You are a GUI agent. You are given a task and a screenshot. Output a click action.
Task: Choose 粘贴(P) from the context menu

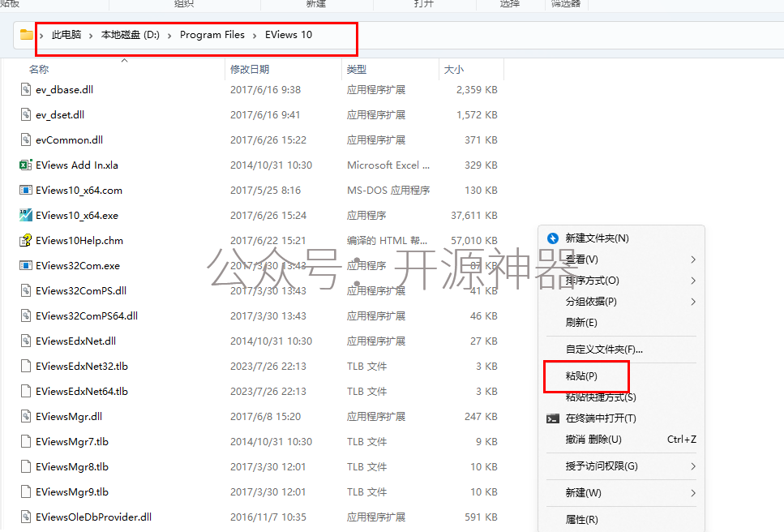[581, 376]
